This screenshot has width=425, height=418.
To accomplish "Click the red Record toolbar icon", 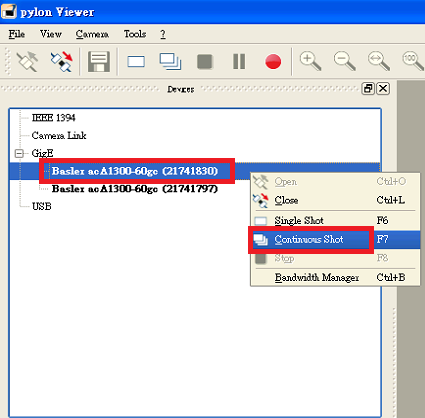I will 273,62.
